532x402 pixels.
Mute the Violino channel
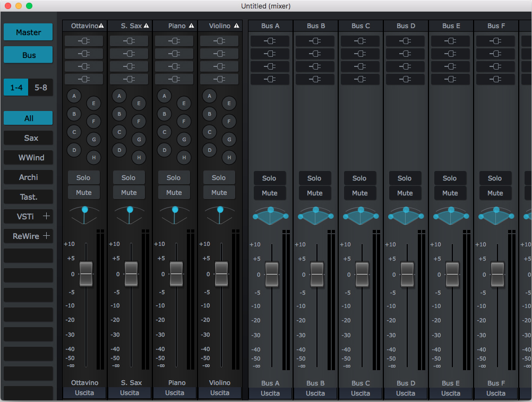pyautogui.click(x=219, y=193)
